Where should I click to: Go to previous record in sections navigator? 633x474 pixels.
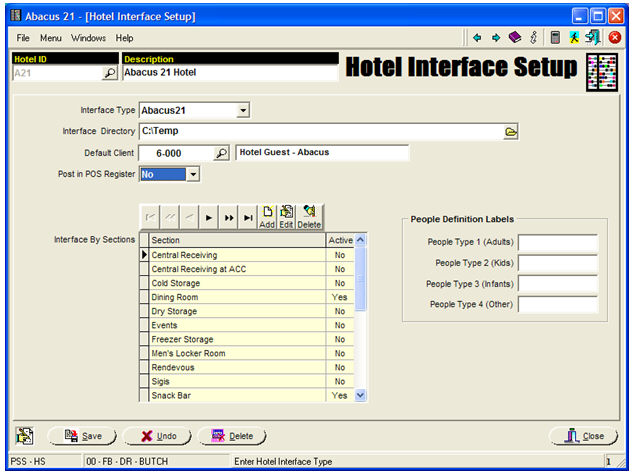[189, 218]
